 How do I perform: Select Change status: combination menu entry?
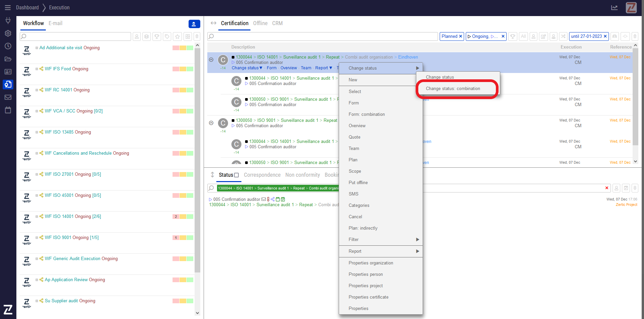click(x=453, y=89)
